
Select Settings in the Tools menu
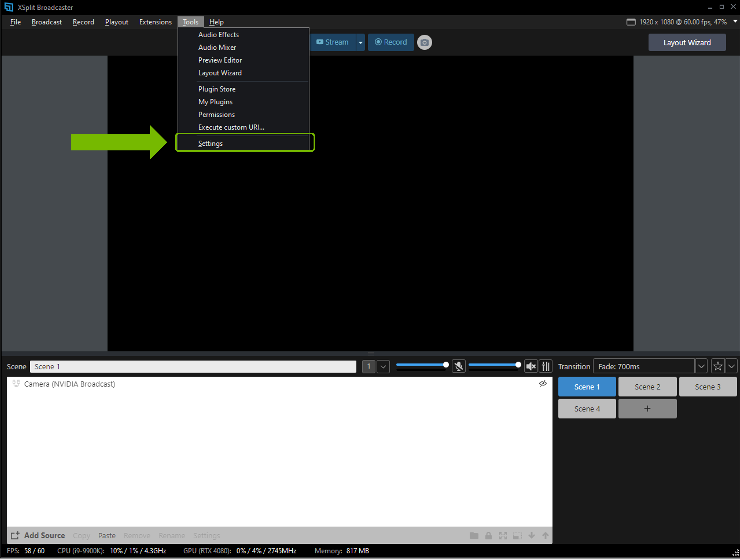pyautogui.click(x=210, y=143)
